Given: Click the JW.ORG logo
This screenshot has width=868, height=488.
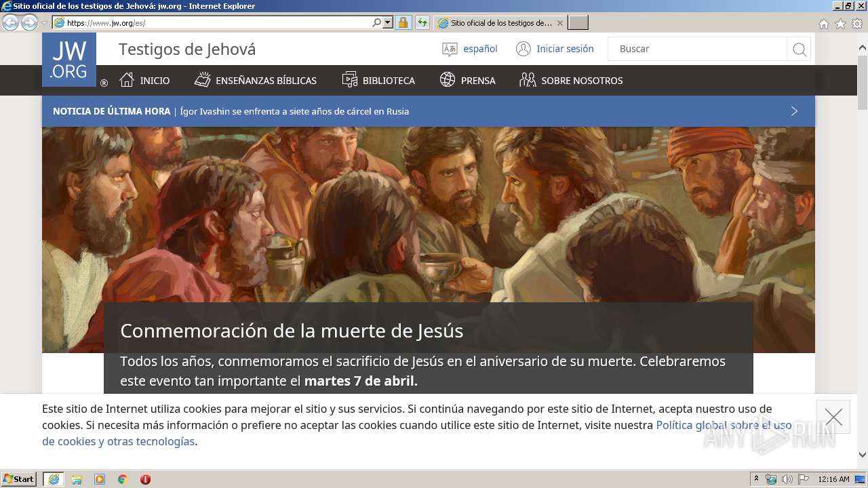Looking at the screenshot, I should click(69, 60).
